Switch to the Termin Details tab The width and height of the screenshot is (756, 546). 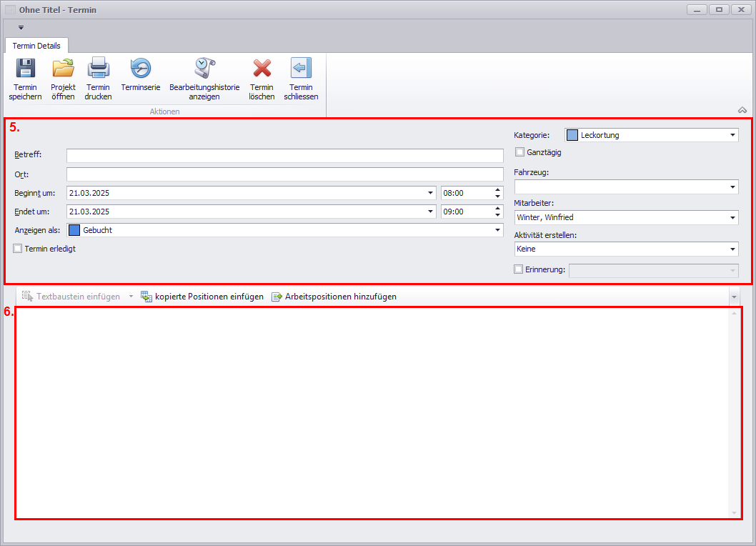36,46
